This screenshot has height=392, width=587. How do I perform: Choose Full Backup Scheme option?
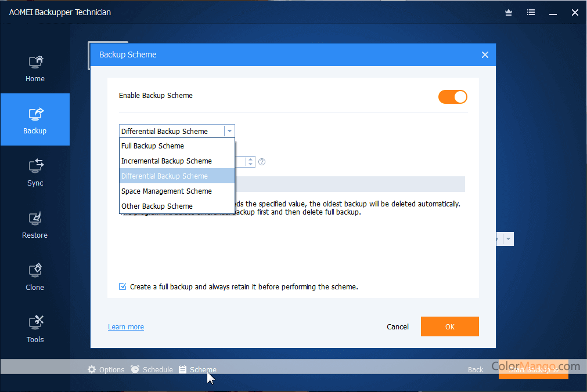tap(153, 146)
